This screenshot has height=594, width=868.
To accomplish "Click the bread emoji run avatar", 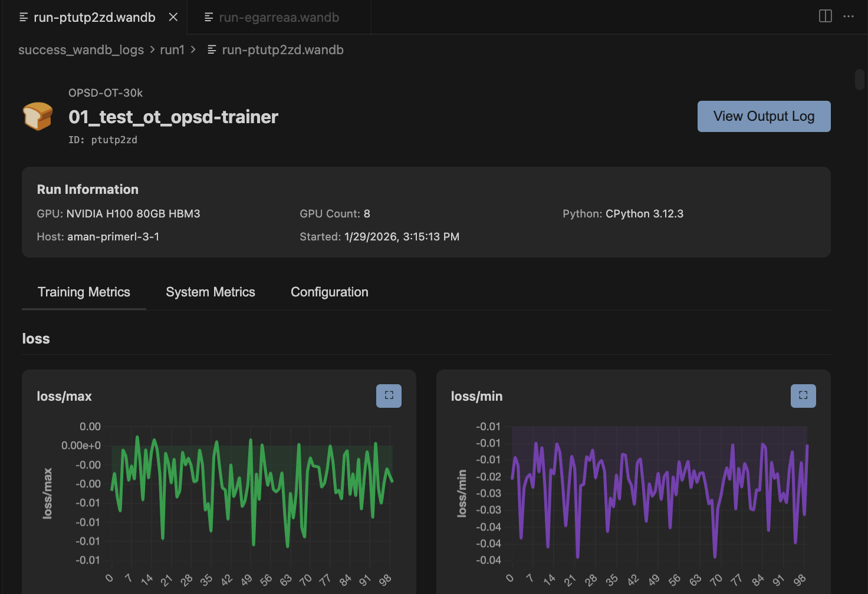I will pos(37,116).
